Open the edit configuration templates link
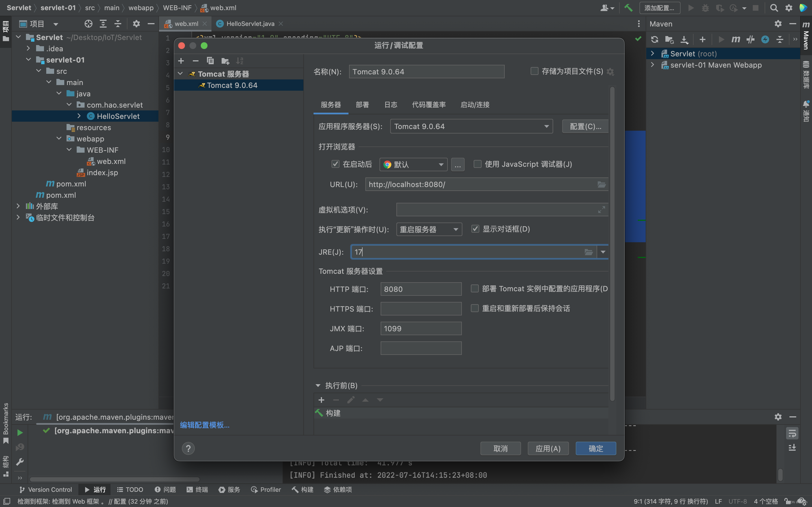Image resolution: width=812 pixels, height=507 pixels. 204,425
